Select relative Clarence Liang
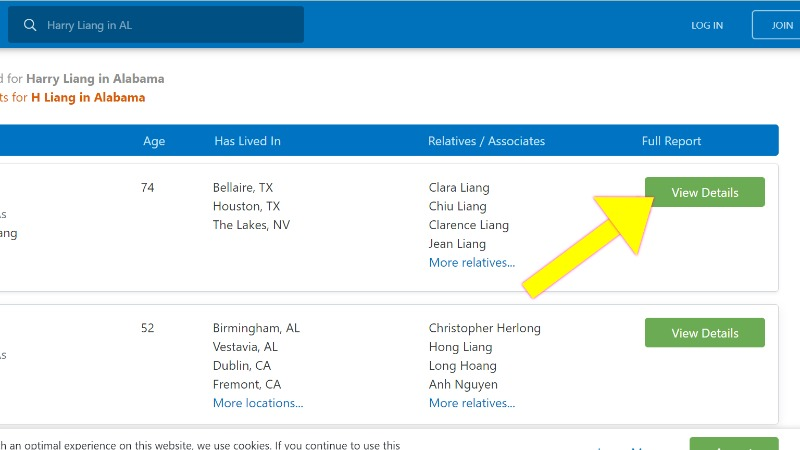The width and height of the screenshot is (800, 450). [469, 225]
